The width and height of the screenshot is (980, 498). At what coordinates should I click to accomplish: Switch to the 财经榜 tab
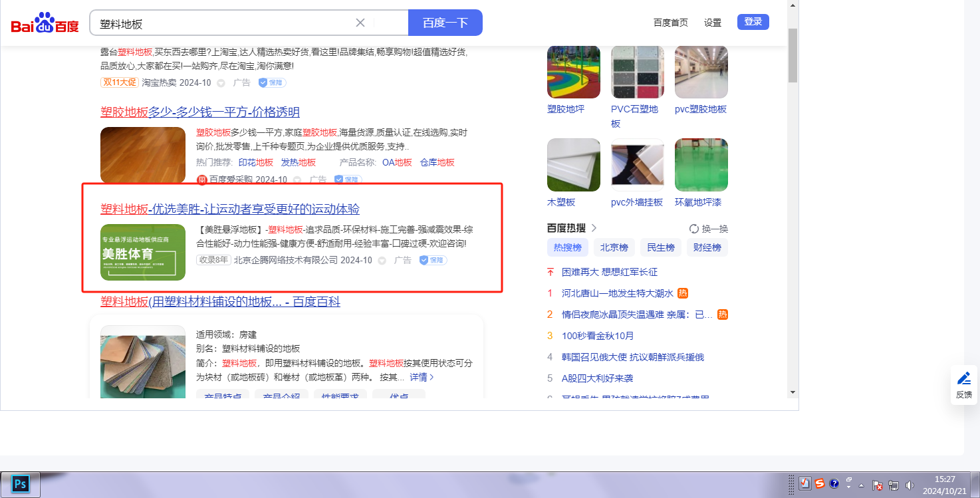click(x=707, y=248)
